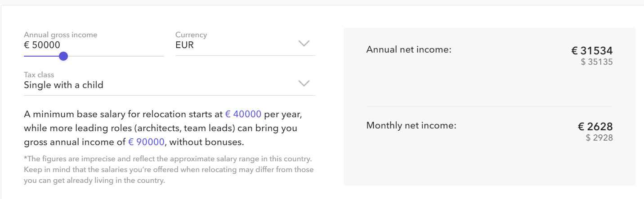Click the $ 35135 converted annual amount
This screenshot has width=644, height=199.
(x=597, y=62)
